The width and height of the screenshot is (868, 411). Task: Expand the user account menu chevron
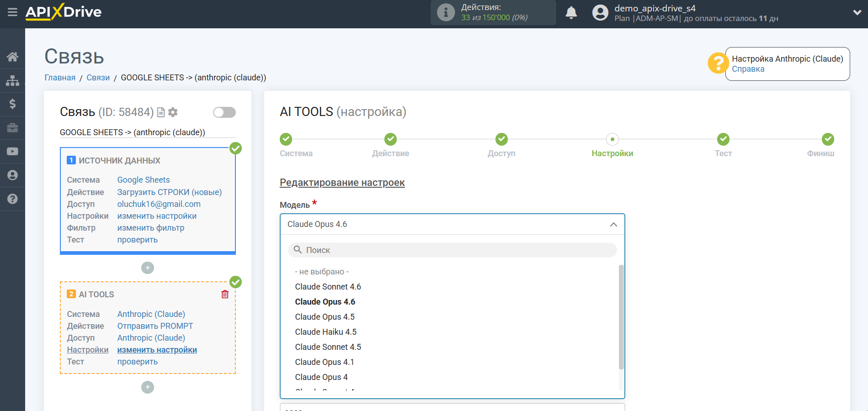tap(857, 12)
